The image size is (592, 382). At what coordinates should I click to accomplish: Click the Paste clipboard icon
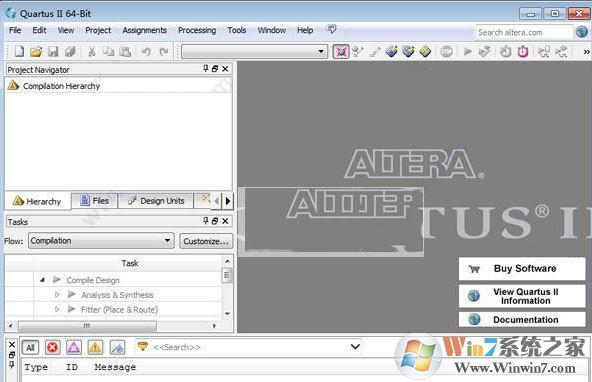tap(125, 51)
